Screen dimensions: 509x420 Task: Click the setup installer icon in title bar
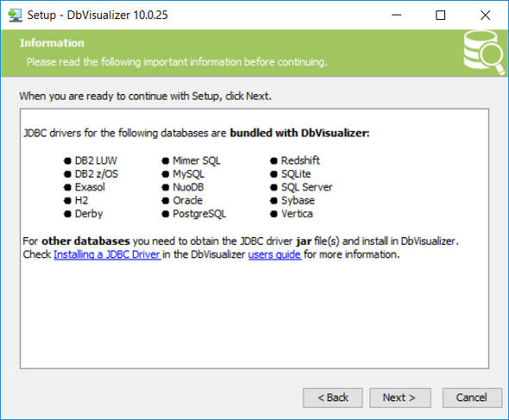(15, 16)
